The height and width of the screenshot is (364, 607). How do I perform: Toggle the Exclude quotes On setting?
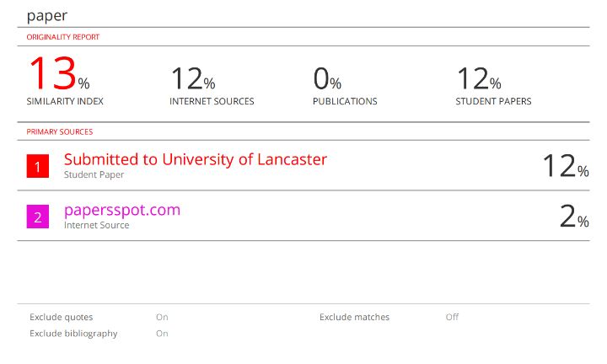(x=162, y=317)
